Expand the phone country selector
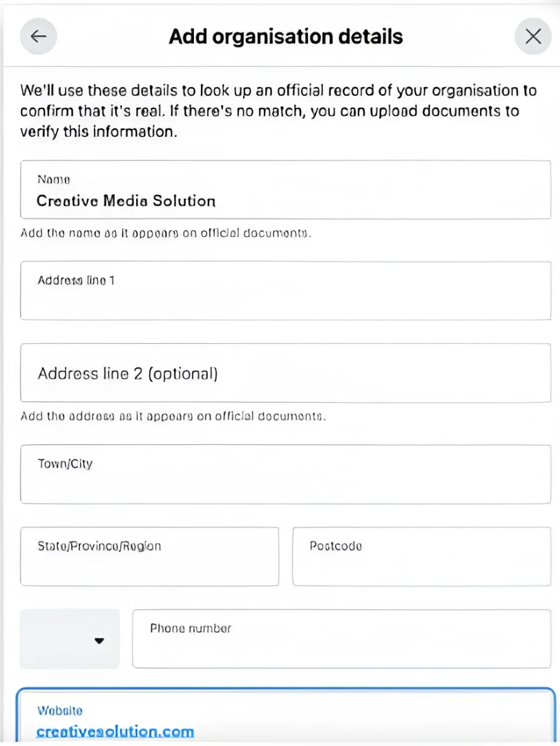This screenshot has width=560, height=746. tap(69, 640)
